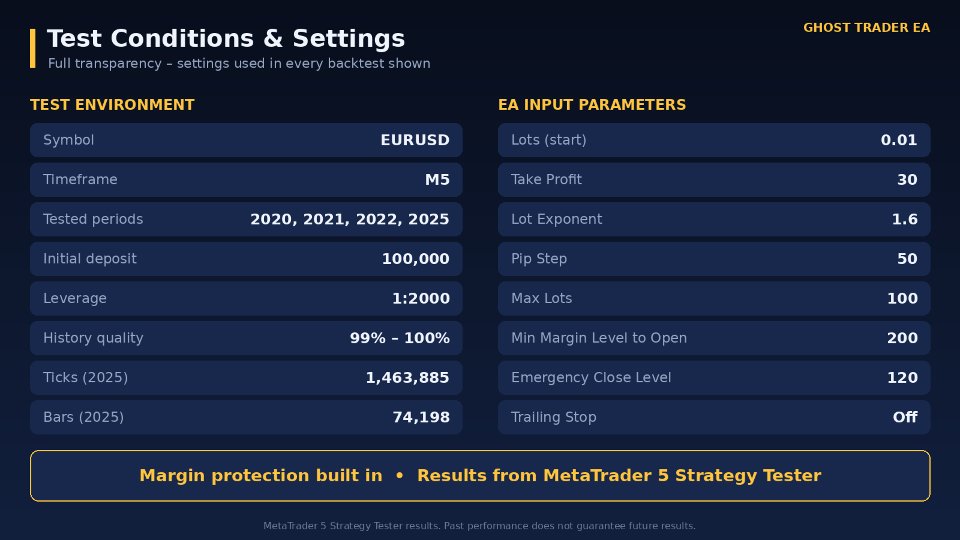Toggle the Trailing Stop Off setting
This screenshot has width=960, height=540.
(714, 417)
